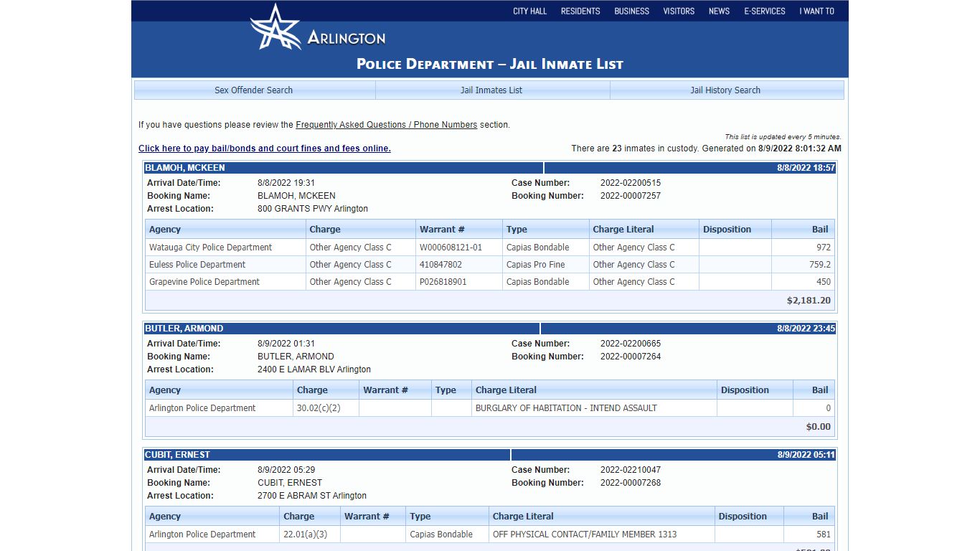Click the Police Department – Jail Inmate List title

pos(490,64)
